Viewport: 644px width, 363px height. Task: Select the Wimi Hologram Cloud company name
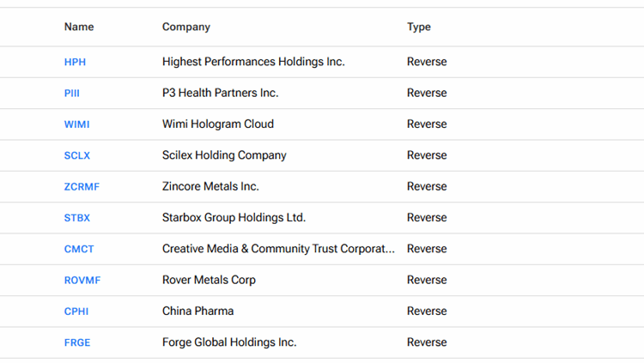click(218, 124)
